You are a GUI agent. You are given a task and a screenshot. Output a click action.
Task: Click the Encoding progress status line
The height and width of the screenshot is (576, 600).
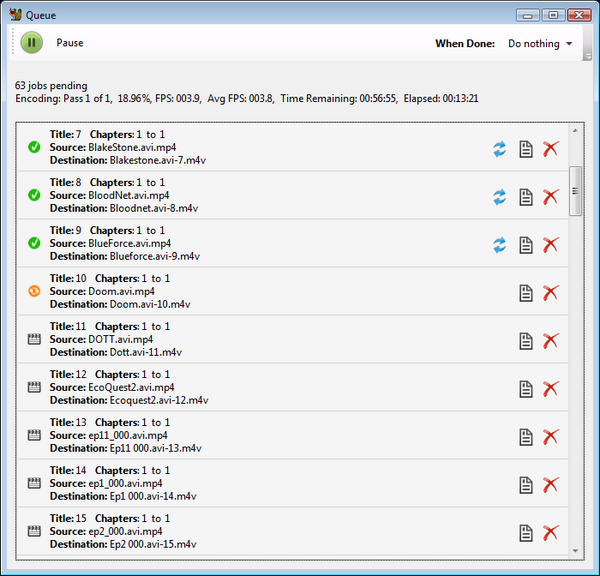point(246,99)
